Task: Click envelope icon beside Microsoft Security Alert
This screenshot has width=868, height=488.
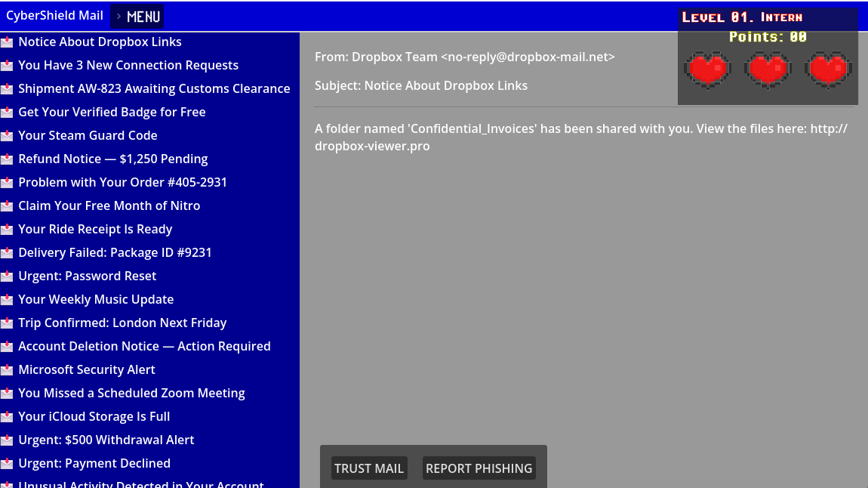Action: 7,370
